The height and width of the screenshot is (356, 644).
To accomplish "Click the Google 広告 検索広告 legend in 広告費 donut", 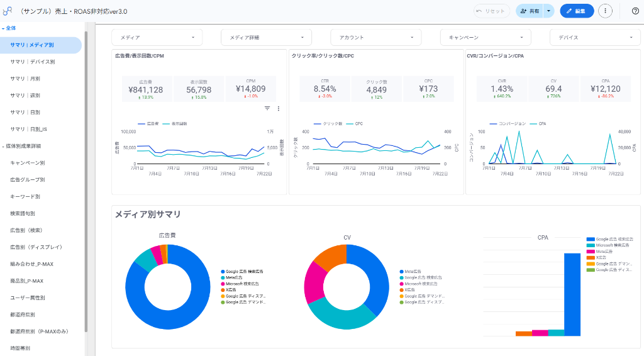I will click(x=242, y=272).
